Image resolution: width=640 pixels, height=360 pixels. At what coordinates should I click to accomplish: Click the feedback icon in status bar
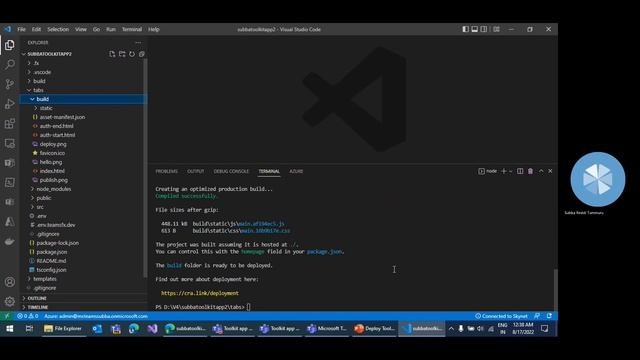(x=537, y=316)
